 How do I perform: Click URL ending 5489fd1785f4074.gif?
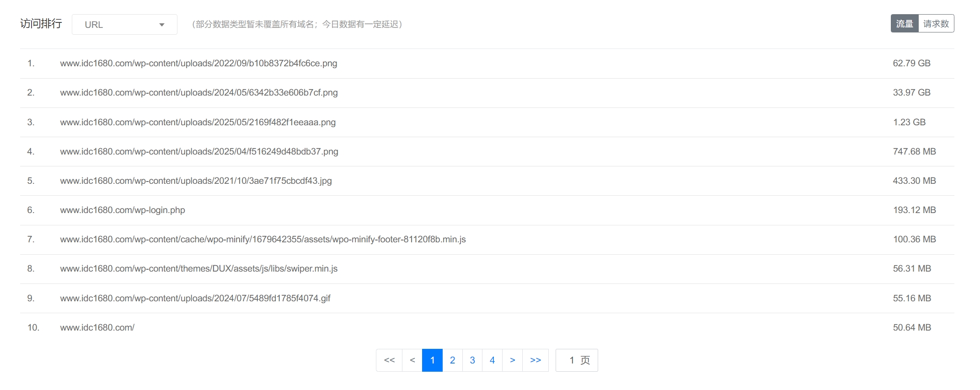[x=195, y=299]
